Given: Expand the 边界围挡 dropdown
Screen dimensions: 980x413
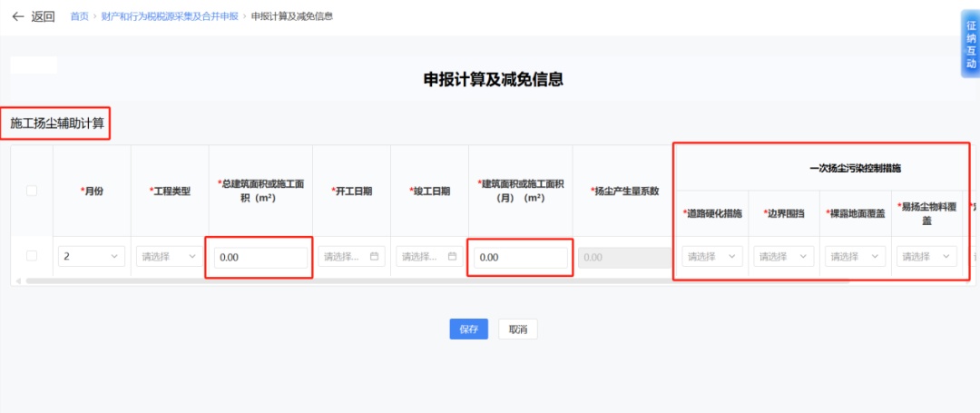Looking at the screenshot, I should 784,257.
